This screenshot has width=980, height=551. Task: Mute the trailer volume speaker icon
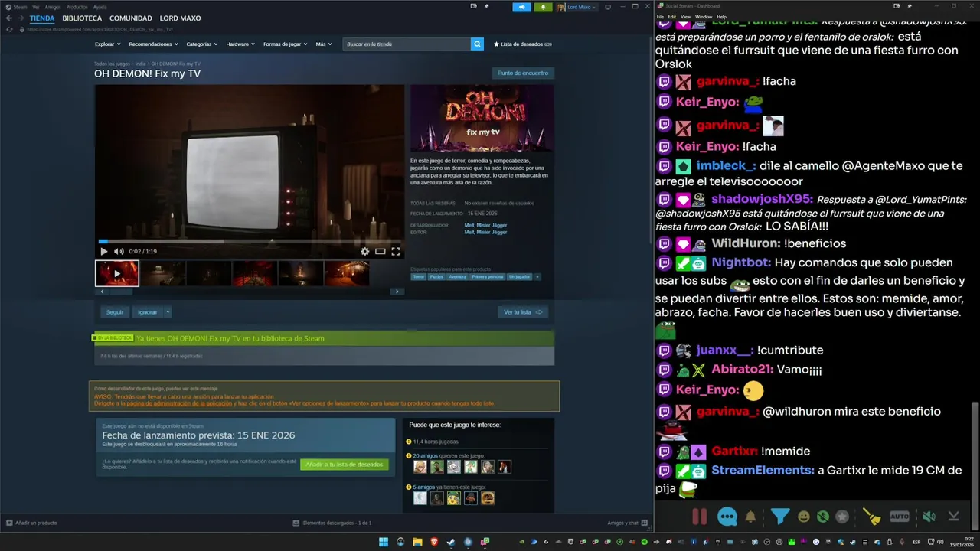coord(119,251)
